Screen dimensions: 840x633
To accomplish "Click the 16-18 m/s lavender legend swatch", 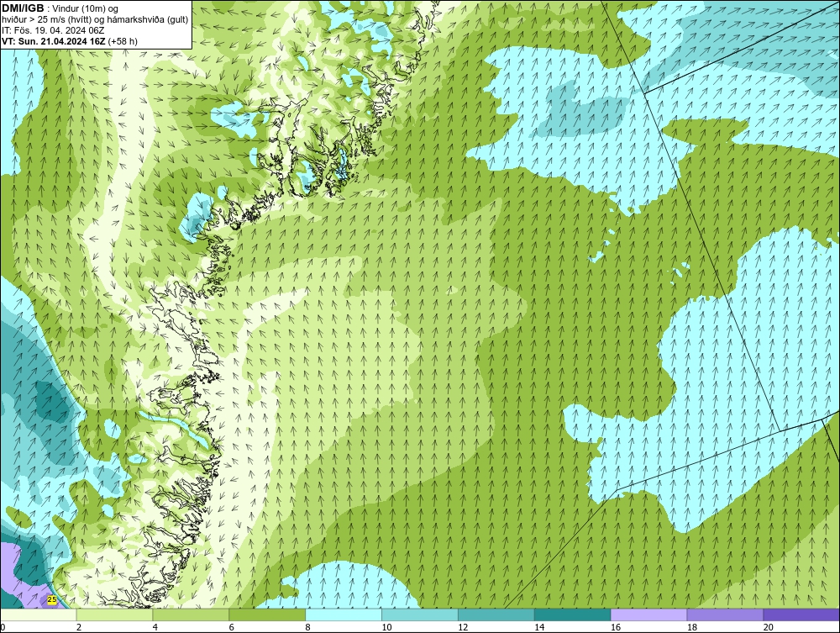I will click(648, 615).
